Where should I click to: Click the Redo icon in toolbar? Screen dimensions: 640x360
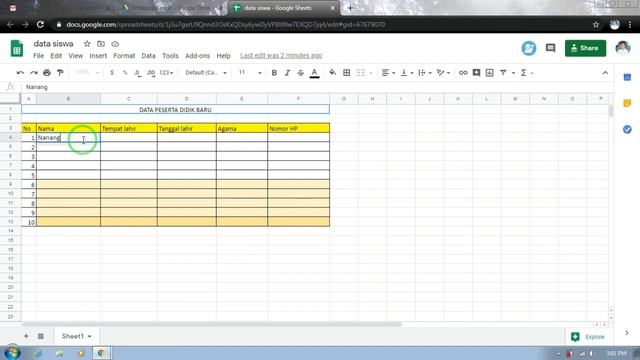[x=34, y=73]
